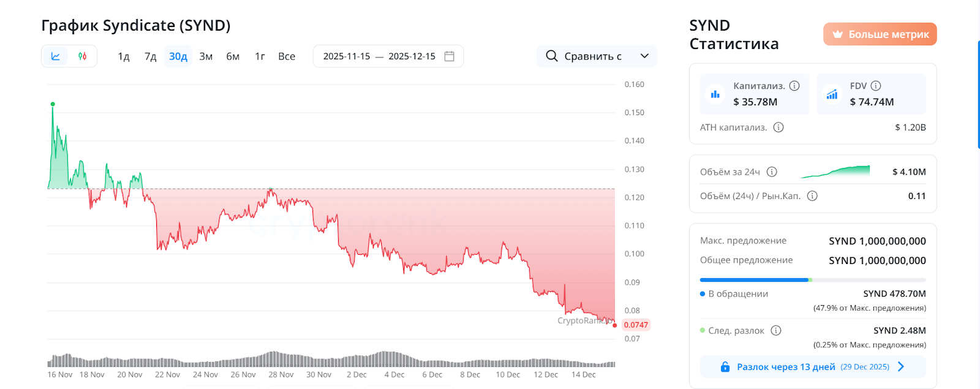Expand the Сравнить с dropdown arrow
The image size is (980, 389).
[644, 56]
